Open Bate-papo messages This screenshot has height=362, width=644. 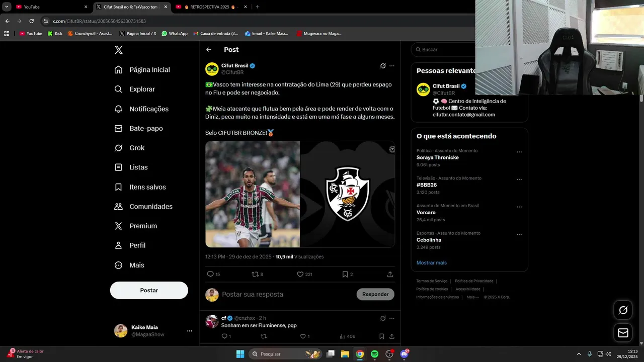click(x=138, y=128)
